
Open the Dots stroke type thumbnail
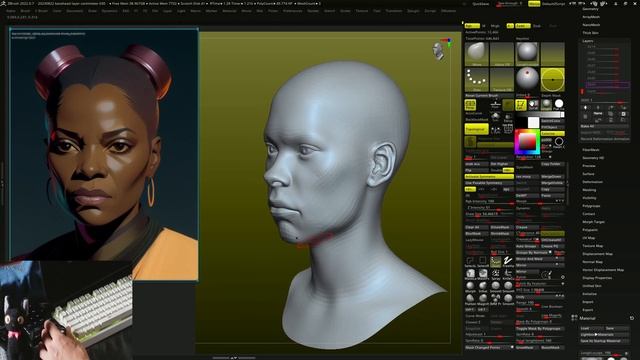[x=476, y=79]
